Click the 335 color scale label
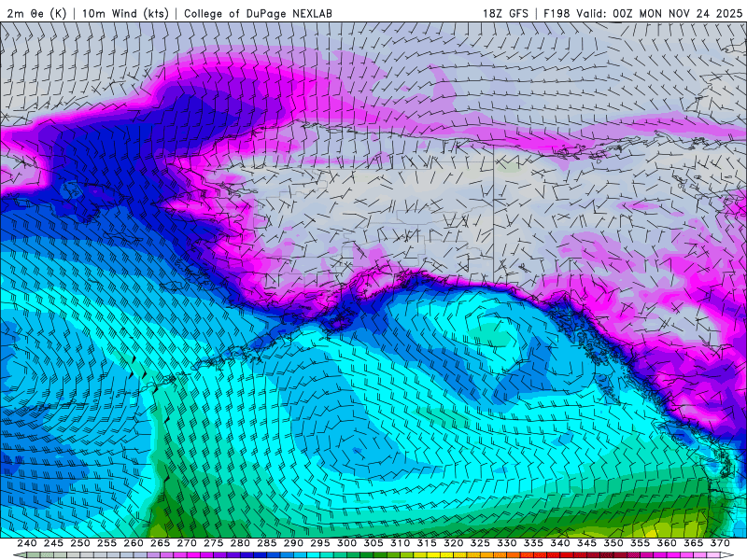Screen dimensions: 747x560 533,543
